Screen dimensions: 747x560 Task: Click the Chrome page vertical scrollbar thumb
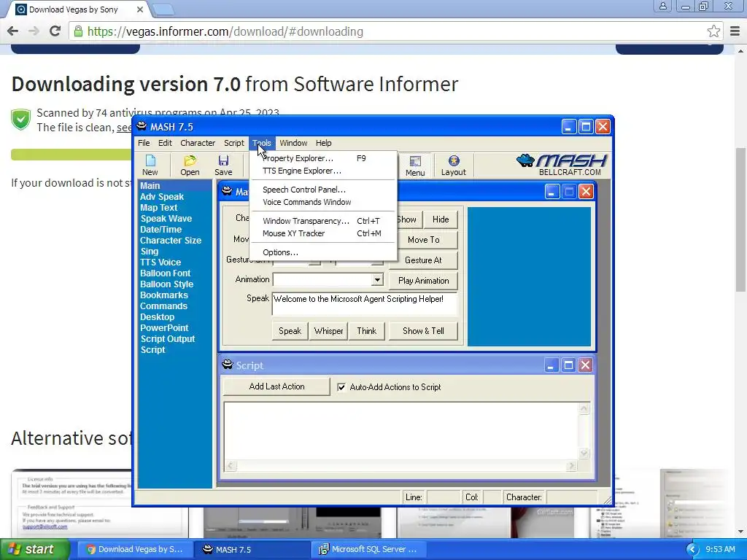tap(740, 219)
